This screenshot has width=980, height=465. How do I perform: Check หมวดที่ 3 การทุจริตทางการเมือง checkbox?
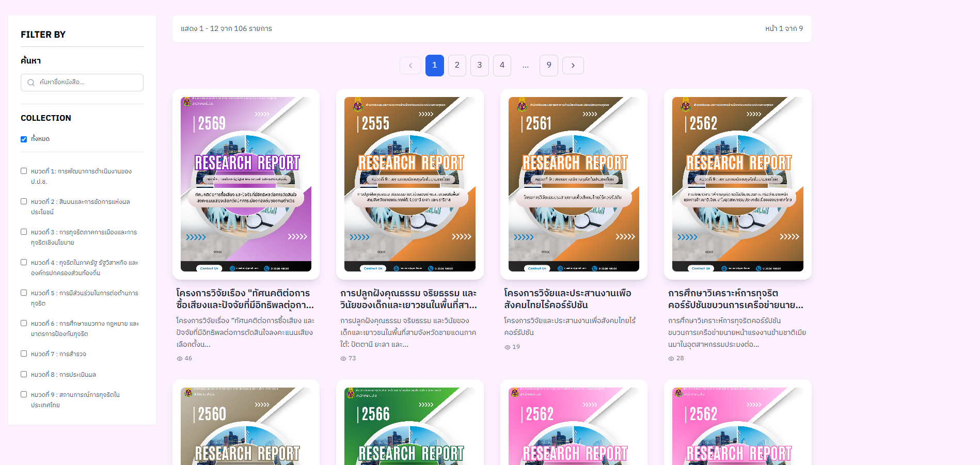point(24,232)
